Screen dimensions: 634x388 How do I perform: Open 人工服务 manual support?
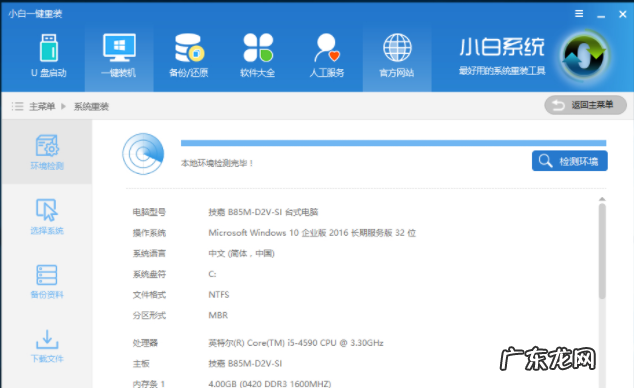coord(327,55)
